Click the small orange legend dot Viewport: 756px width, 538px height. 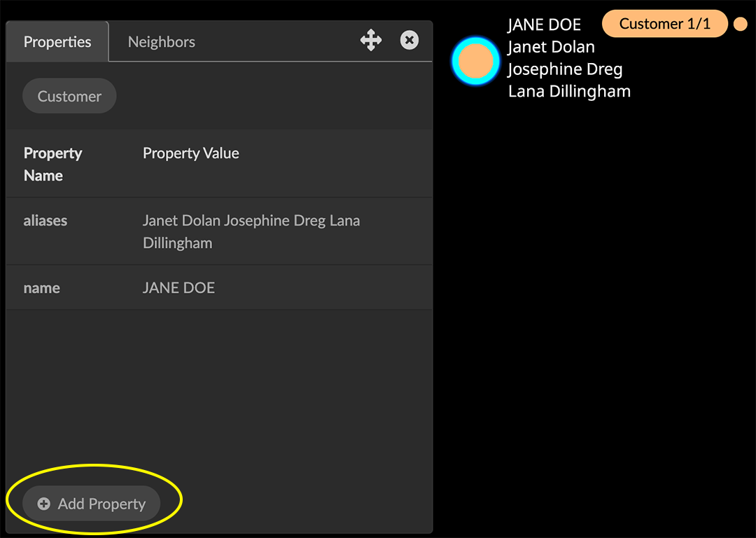point(740,24)
